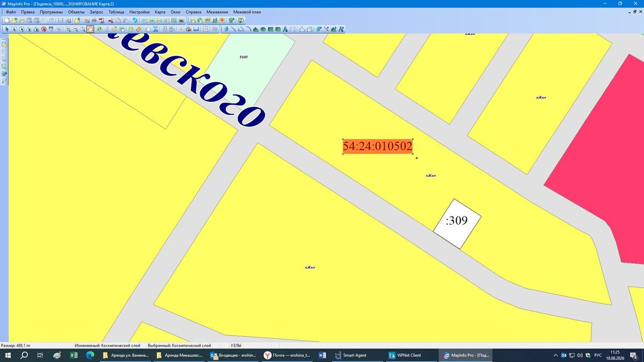
Task: Open the Объекты menu
Action: pyautogui.click(x=76, y=12)
